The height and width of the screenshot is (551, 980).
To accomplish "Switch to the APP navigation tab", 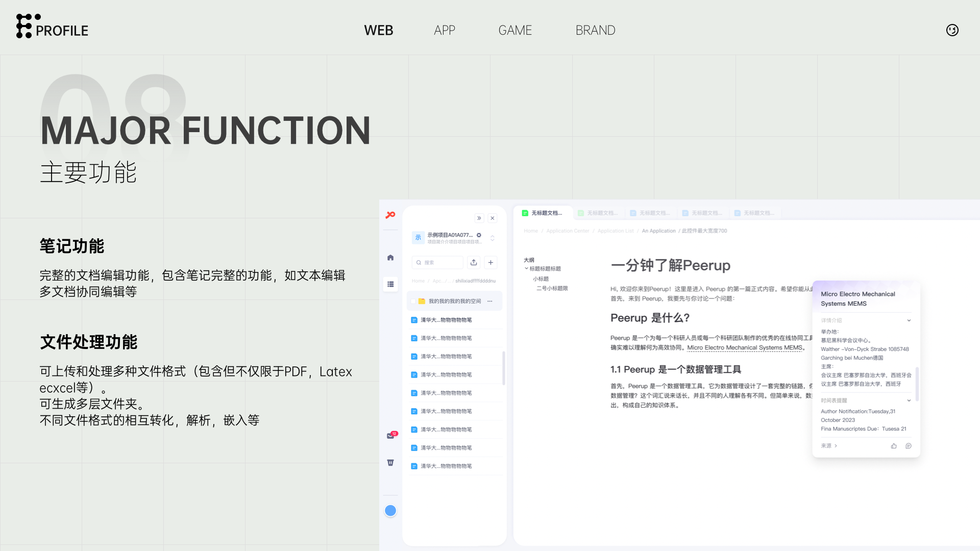I will [x=444, y=30].
